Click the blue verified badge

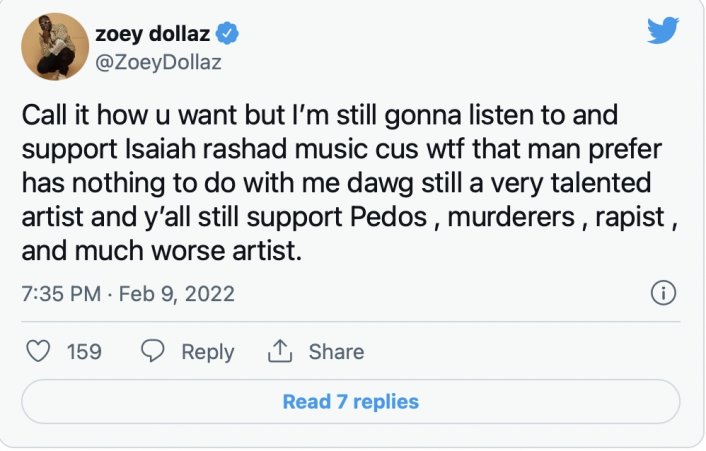[228, 35]
